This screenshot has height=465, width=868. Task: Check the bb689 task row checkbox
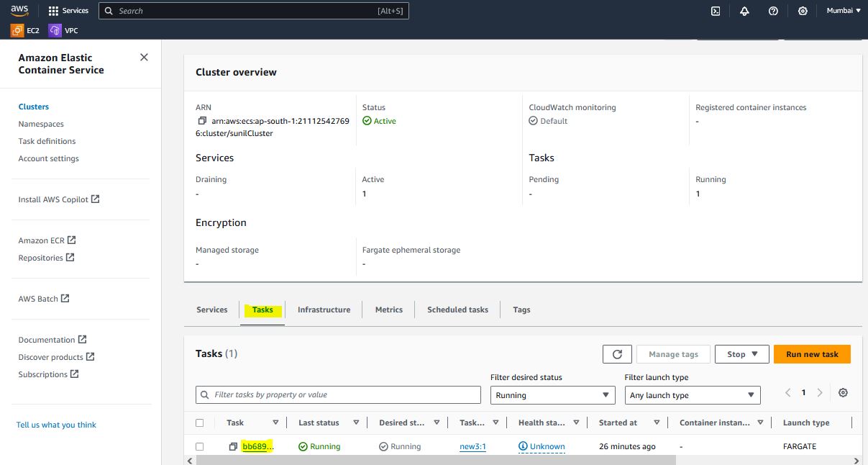200,446
